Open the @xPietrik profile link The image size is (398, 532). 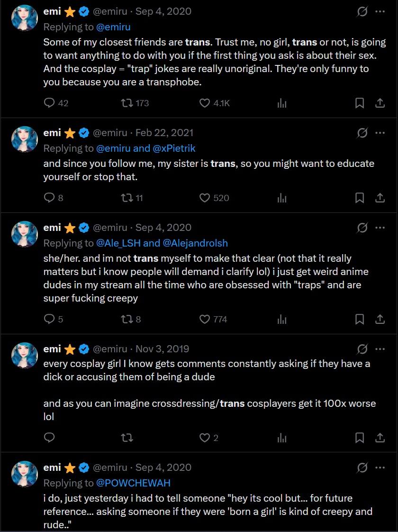174,148
